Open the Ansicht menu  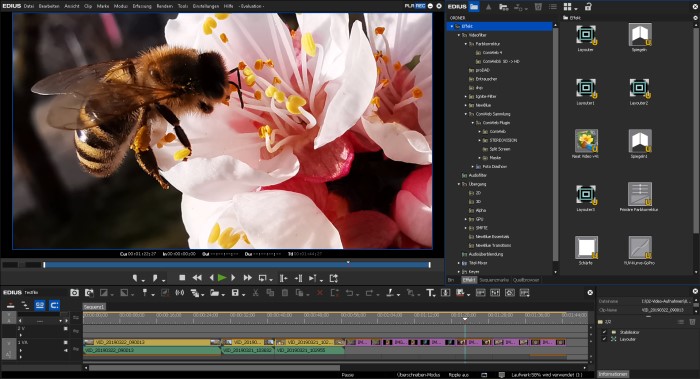(72, 6)
